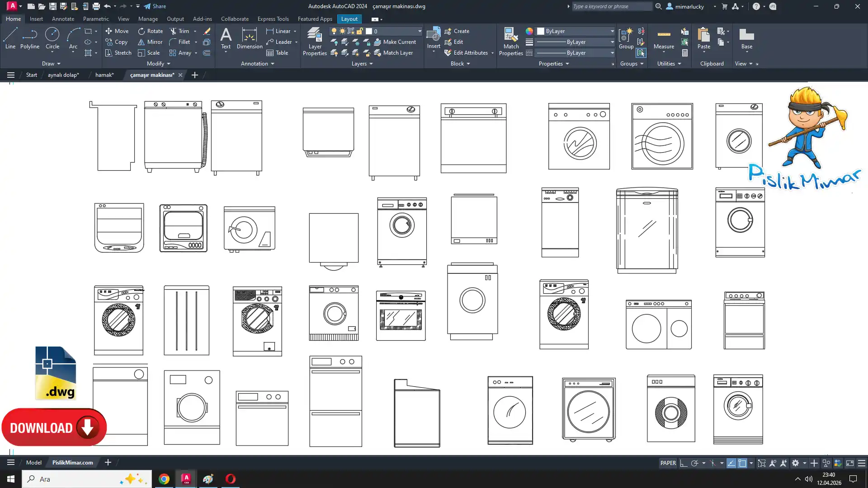This screenshot has width=868, height=488.
Task: Toggle PAPER space button in status bar
Action: [668, 463]
